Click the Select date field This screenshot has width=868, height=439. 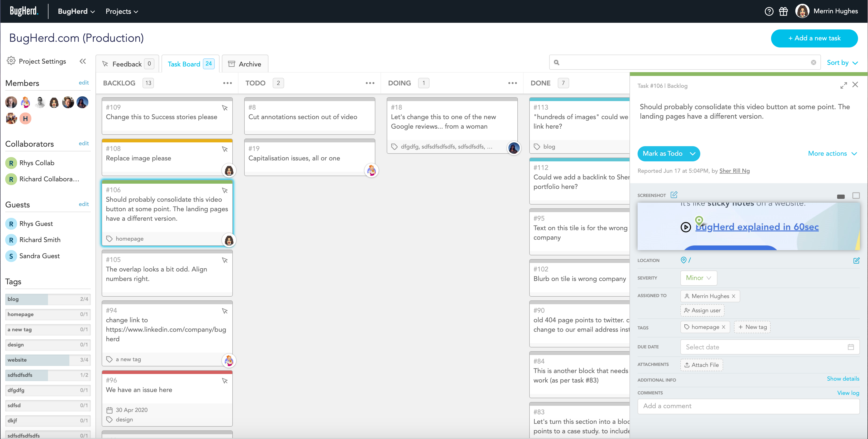click(x=770, y=347)
